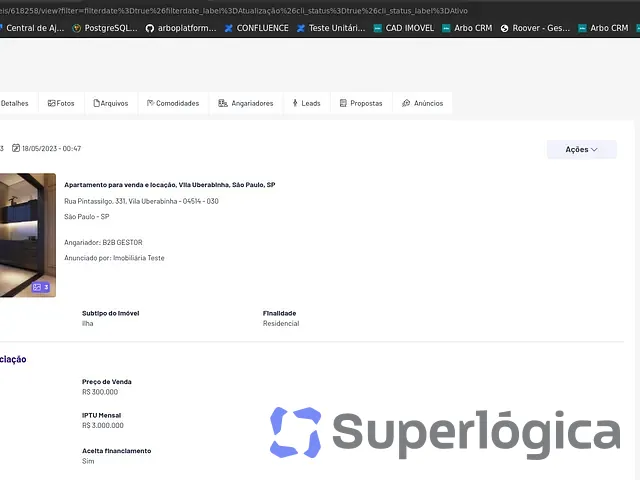This screenshot has width=640, height=480.
Task: Open the Roover - Ges... bookmark
Action: pyautogui.click(x=535, y=28)
